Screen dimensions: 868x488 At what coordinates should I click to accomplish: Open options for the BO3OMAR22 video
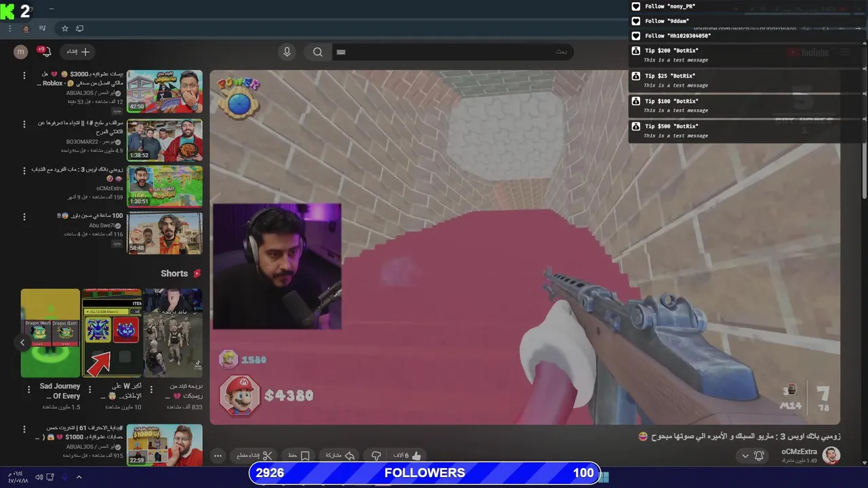(x=24, y=124)
